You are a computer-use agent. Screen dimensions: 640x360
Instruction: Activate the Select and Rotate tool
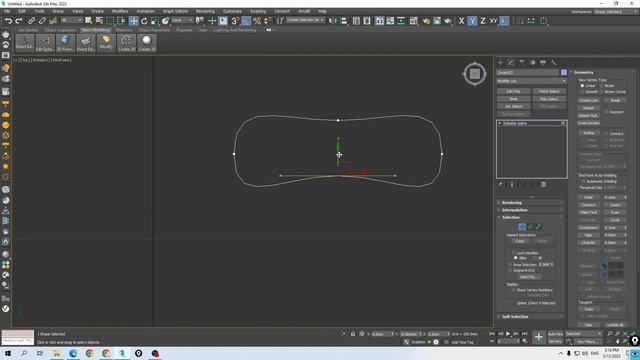tap(144, 20)
